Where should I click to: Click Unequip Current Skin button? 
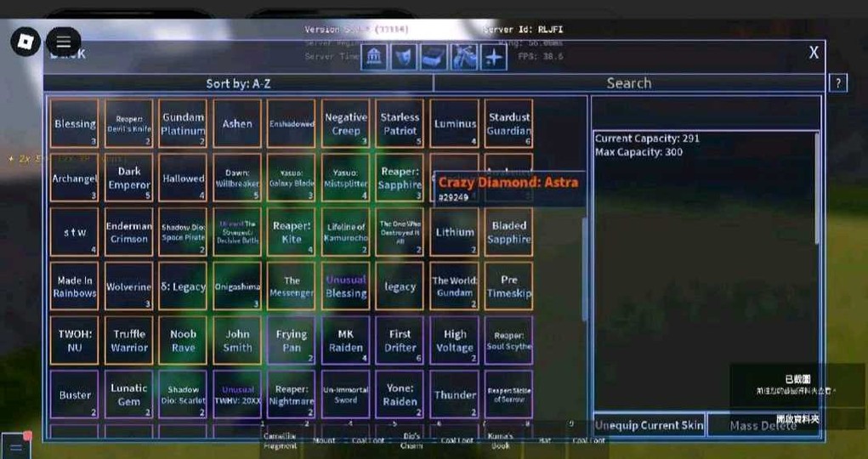point(649,425)
